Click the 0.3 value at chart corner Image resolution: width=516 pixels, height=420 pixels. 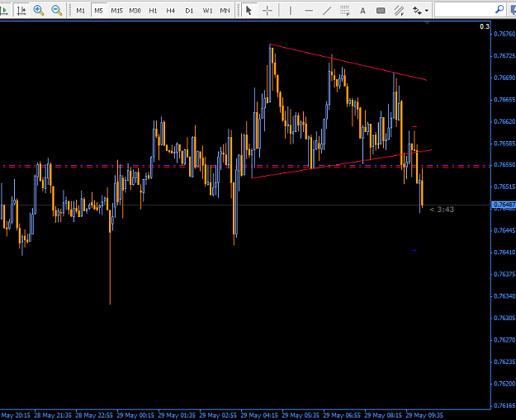click(x=485, y=26)
